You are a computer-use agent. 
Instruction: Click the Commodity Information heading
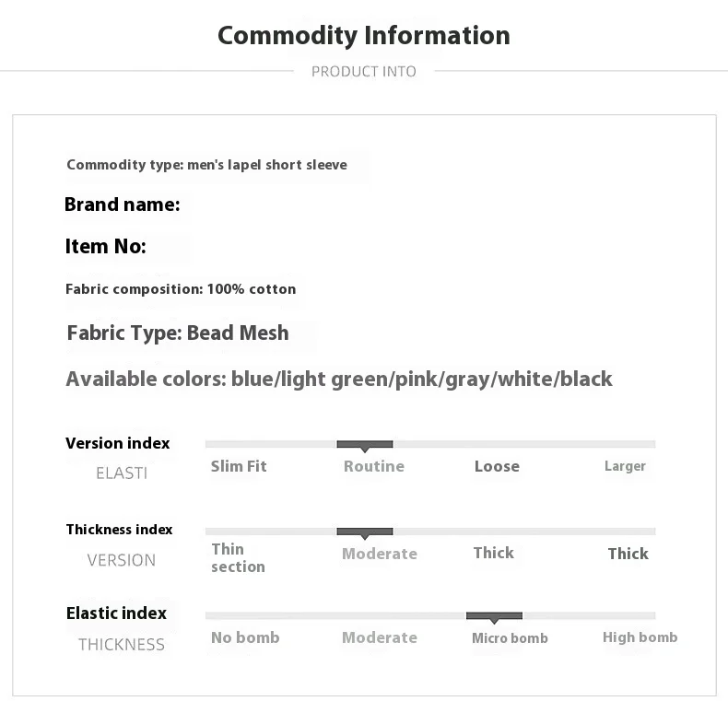[364, 35]
